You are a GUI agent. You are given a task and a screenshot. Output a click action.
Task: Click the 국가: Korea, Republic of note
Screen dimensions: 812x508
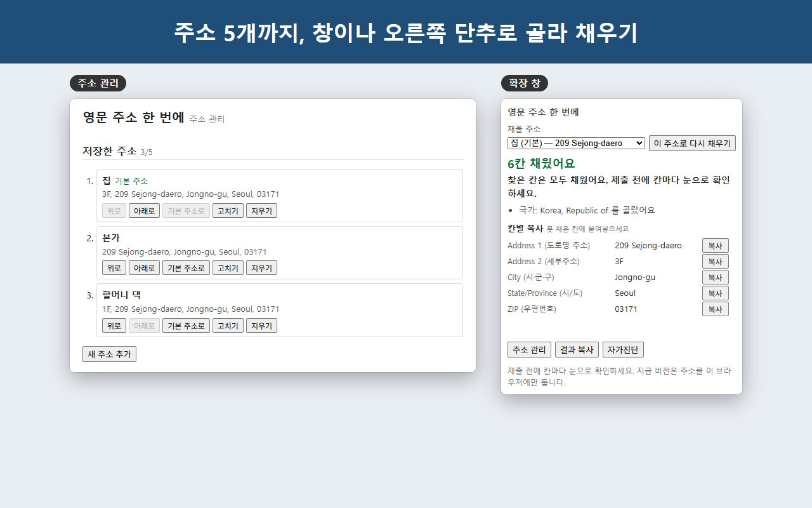(587, 210)
